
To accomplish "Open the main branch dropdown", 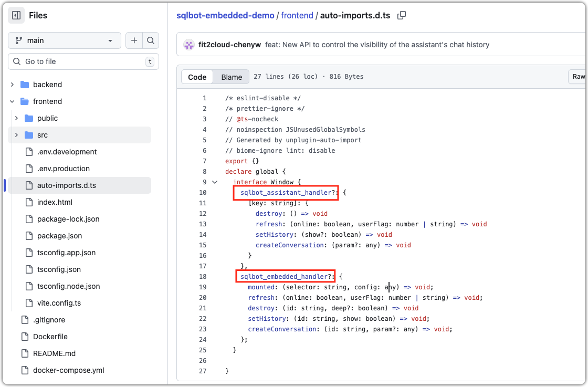I will [64, 40].
